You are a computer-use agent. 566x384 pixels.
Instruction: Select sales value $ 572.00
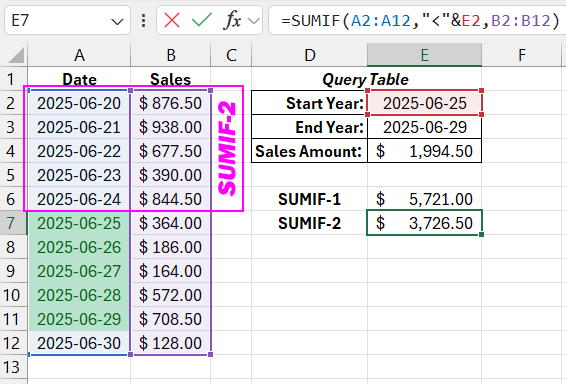[170, 295]
